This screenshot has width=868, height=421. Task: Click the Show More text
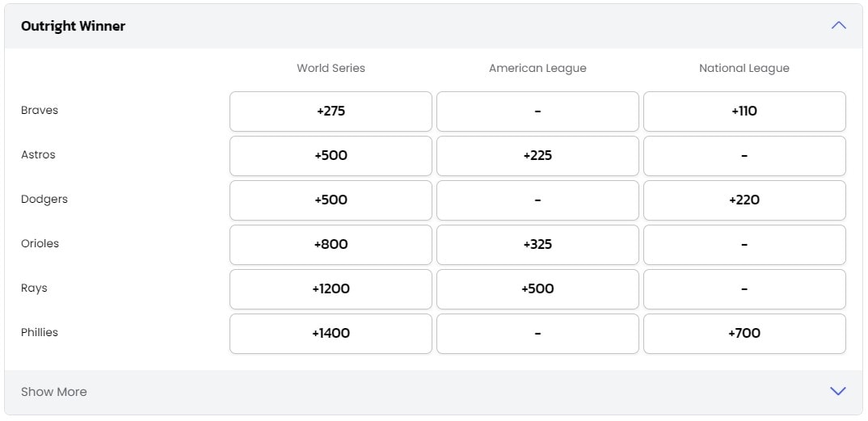click(x=53, y=392)
